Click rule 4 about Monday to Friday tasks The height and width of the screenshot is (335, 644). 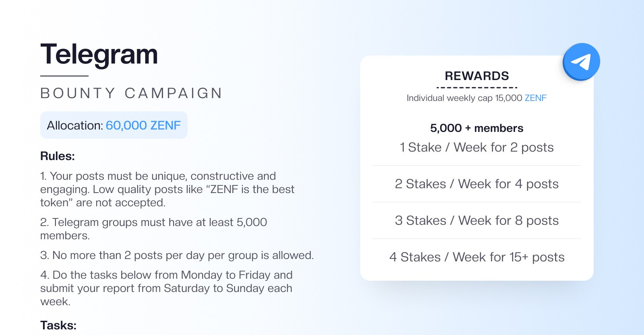pyautogui.click(x=166, y=288)
